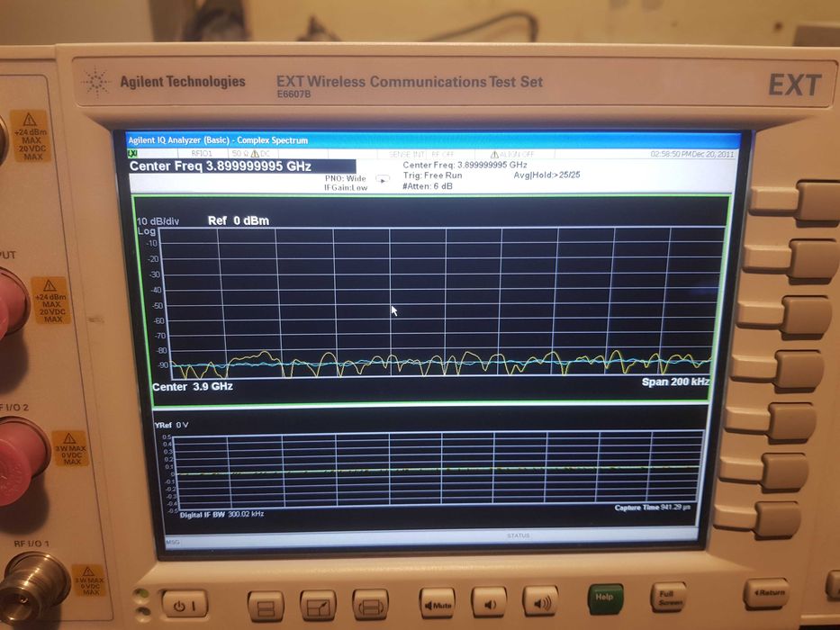Tap the split-window layout key
This screenshot has width=840, height=630.
tap(266, 606)
